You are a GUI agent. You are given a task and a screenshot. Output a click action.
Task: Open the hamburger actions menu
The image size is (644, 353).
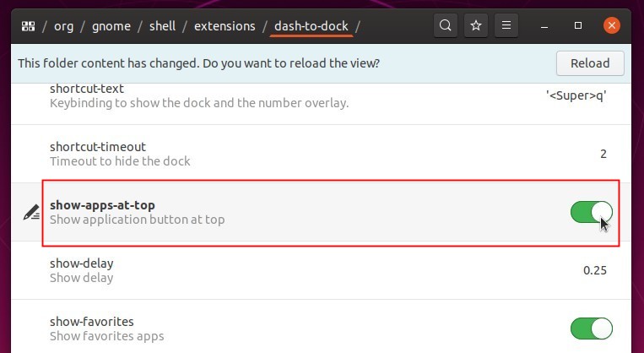point(506,26)
